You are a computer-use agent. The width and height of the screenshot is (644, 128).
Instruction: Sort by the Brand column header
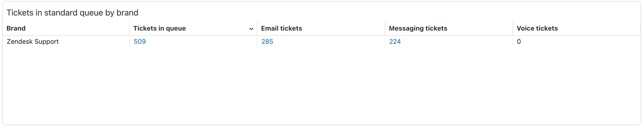(x=16, y=29)
